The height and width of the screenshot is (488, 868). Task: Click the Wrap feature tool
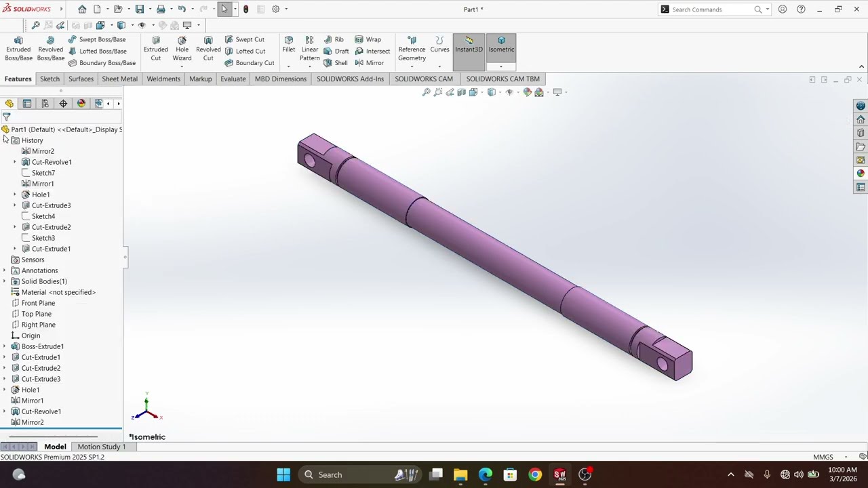coord(368,39)
